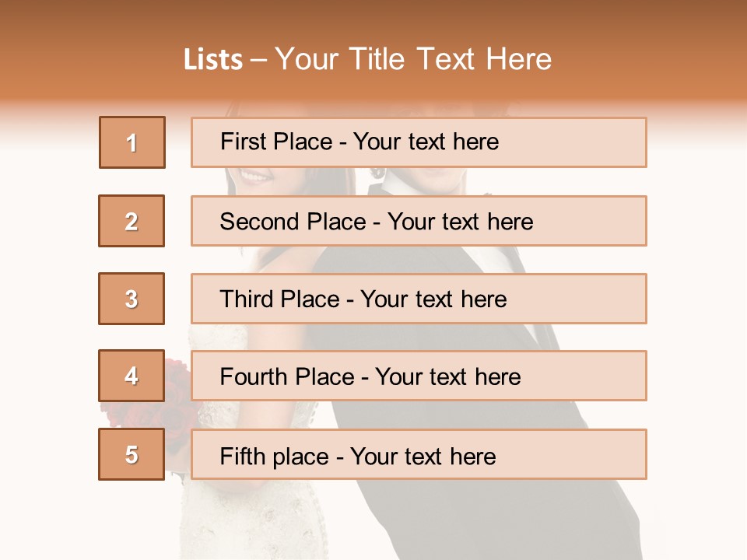
Task: Click the "First Place" words
Action: pos(277,142)
